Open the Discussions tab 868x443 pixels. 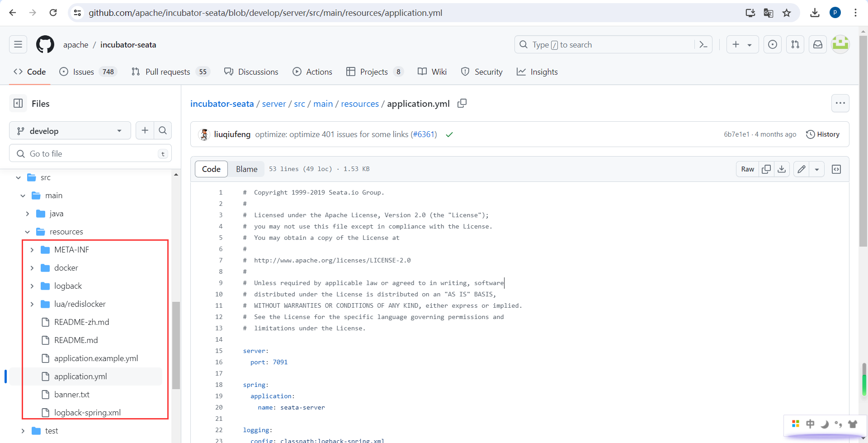pos(251,71)
